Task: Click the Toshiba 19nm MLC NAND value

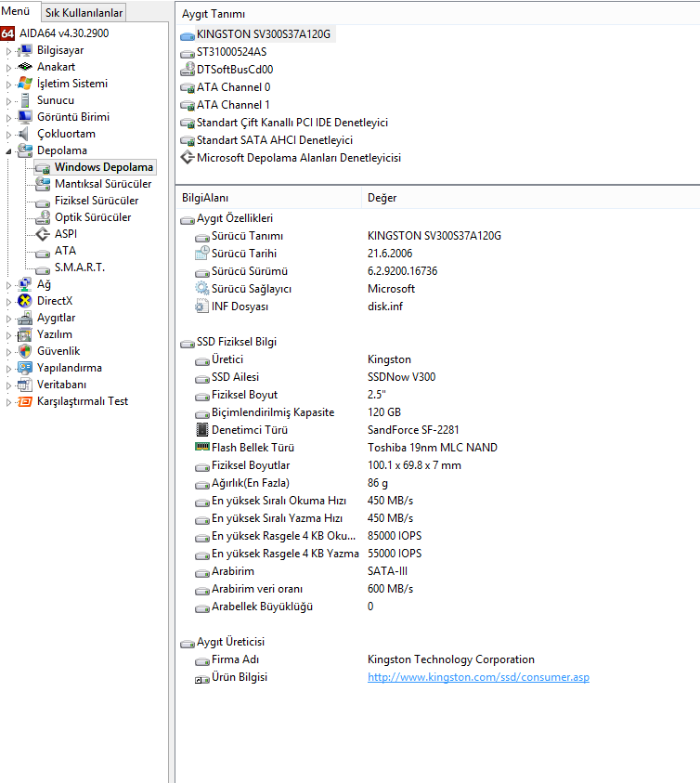Action: coord(433,448)
